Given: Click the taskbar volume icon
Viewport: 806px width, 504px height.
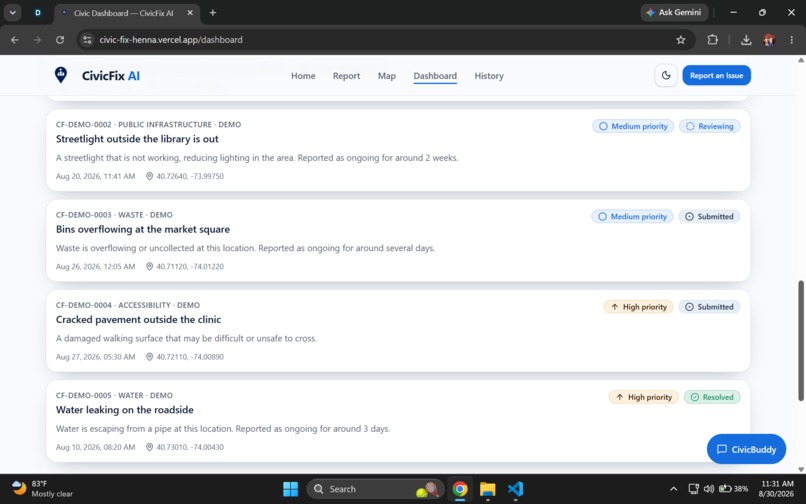Looking at the screenshot, I should coord(709,489).
